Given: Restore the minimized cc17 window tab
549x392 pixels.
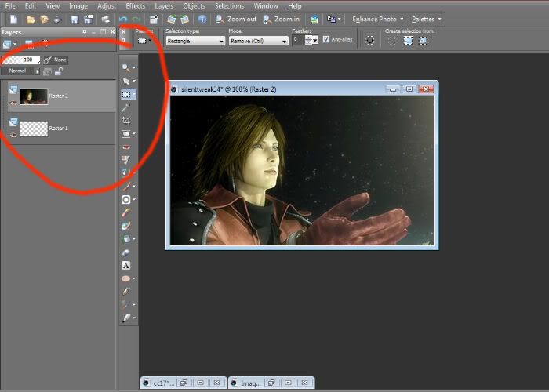Looking at the screenshot, I should point(184,383).
